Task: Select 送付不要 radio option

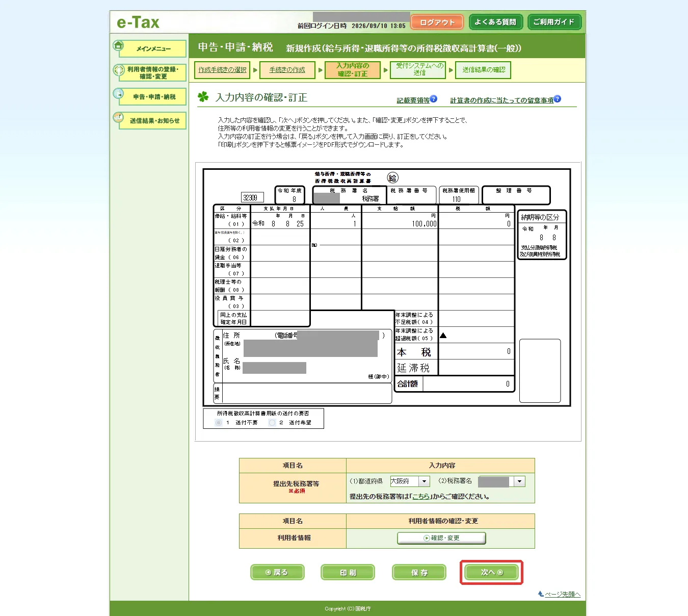Action: (x=219, y=423)
